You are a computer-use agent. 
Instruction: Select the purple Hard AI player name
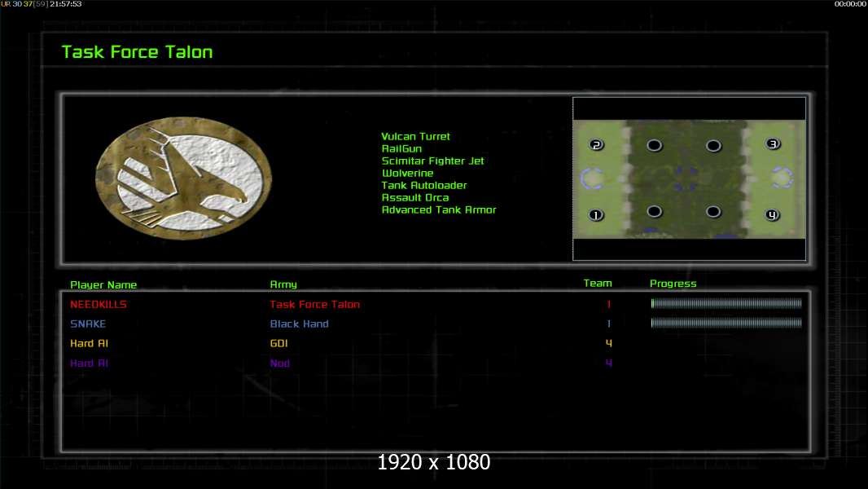tap(89, 363)
